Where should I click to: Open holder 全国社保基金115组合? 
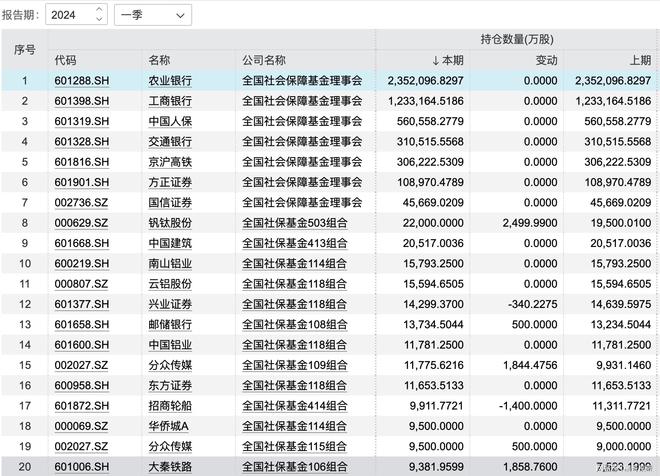click(x=295, y=447)
